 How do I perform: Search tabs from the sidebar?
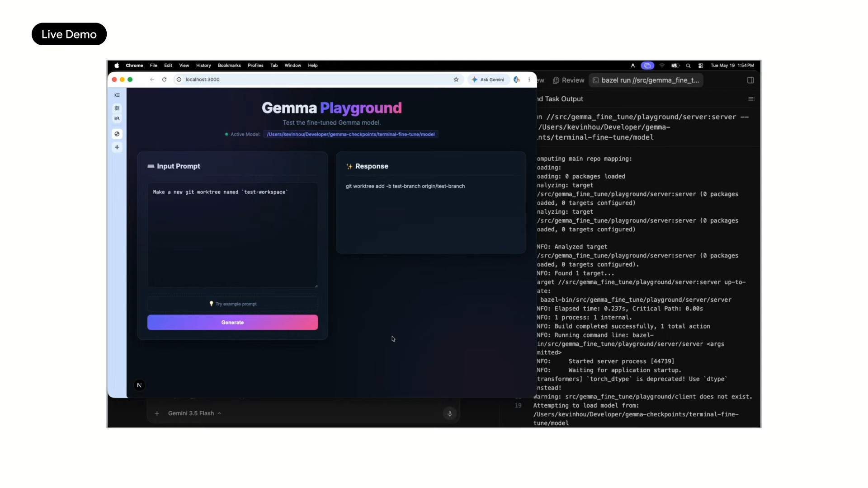(x=117, y=118)
